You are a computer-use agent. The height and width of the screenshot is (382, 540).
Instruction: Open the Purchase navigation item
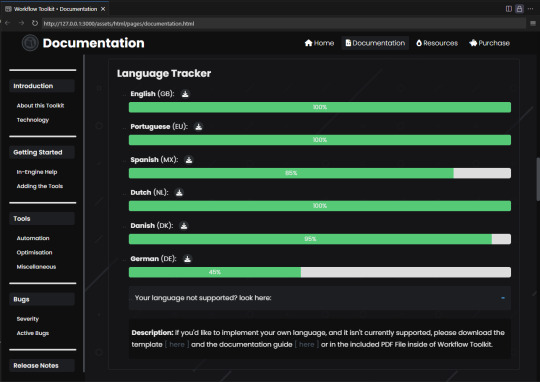pyautogui.click(x=489, y=43)
